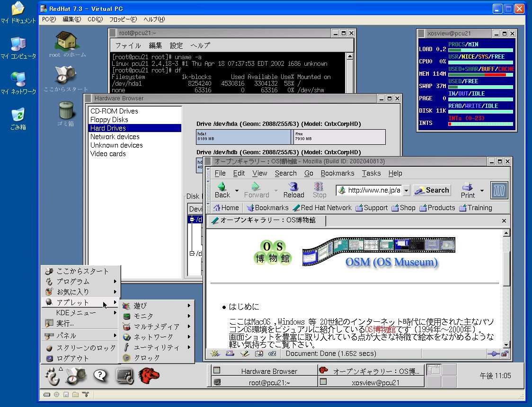Image resolution: width=532 pixels, height=407 pixels.
Task: Open the Back button history dropdown arrow
Action: point(237,190)
